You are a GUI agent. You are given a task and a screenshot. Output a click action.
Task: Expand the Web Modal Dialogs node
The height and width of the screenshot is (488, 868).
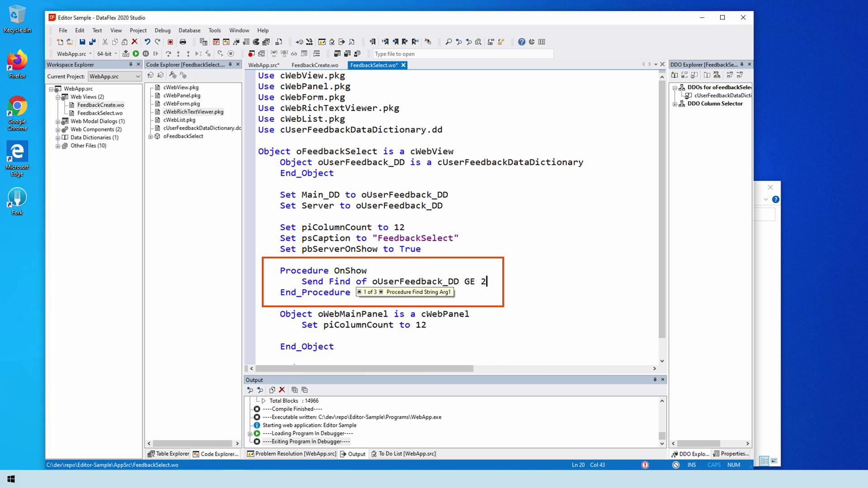click(x=58, y=122)
